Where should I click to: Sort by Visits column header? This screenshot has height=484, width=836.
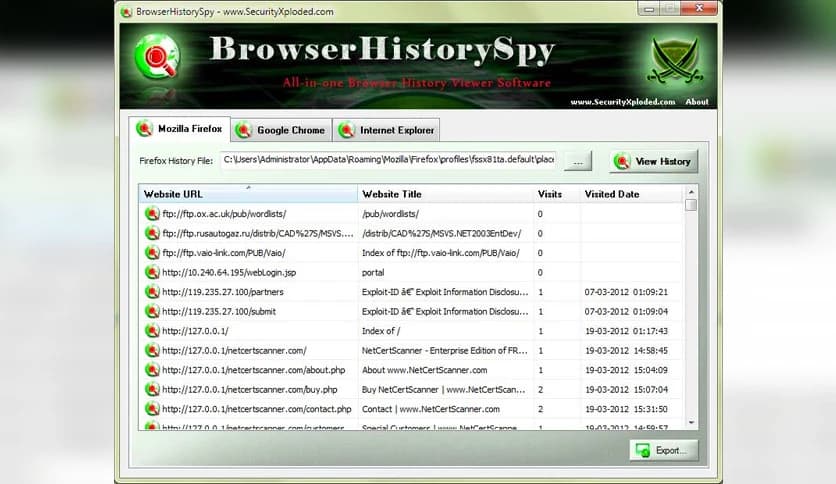click(x=557, y=194)
